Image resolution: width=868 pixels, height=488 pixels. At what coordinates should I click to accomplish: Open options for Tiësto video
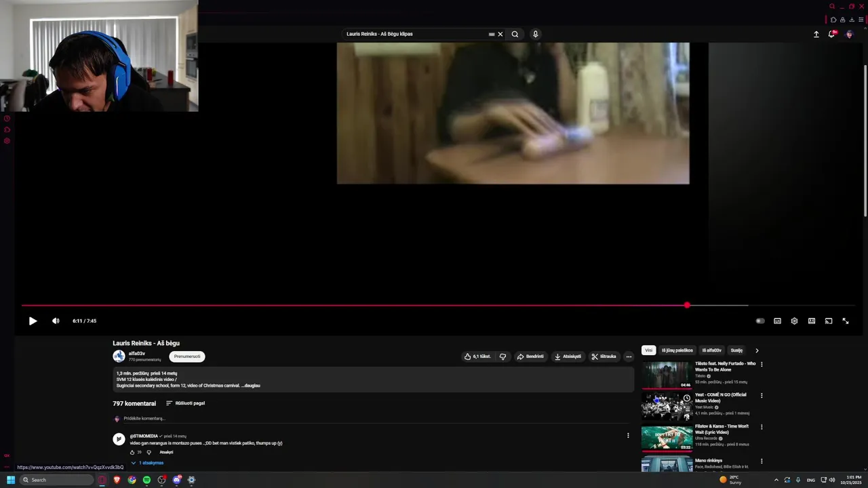[762, 365]
